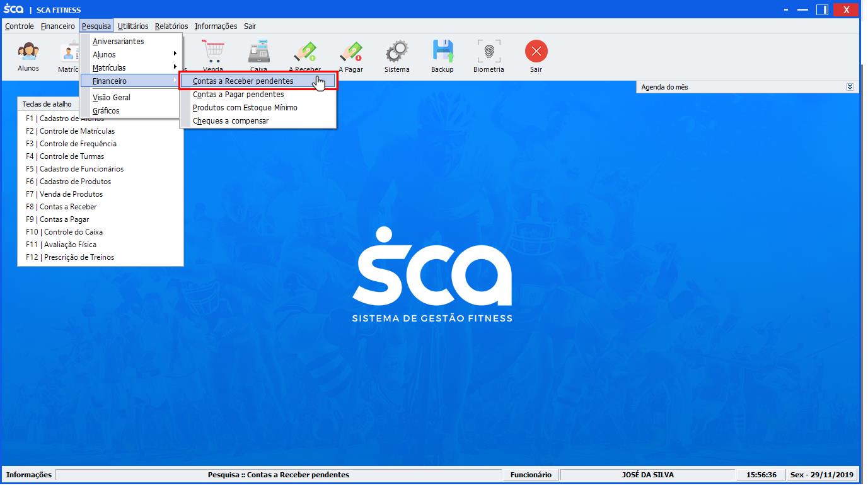Click the 15:56:36 clock in status bar
This screenshot has width=868, height=488.
(x=761, y=475)
